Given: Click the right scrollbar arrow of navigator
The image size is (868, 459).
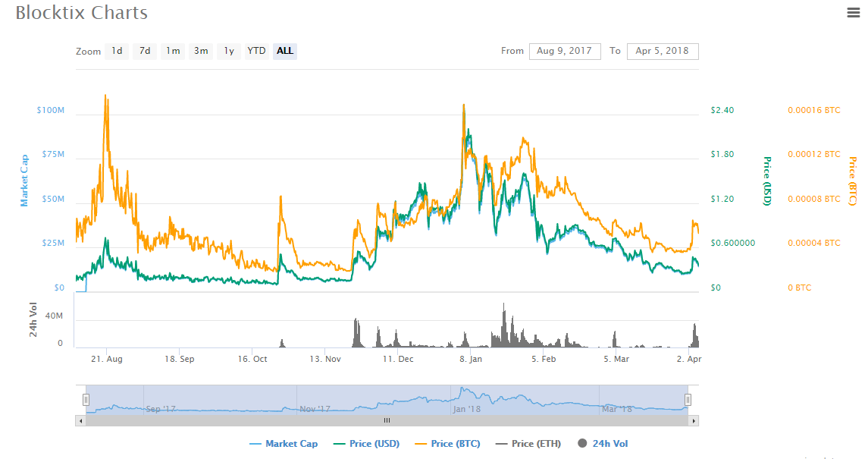Looking at the screenshot, I should (x=694, y=420).
